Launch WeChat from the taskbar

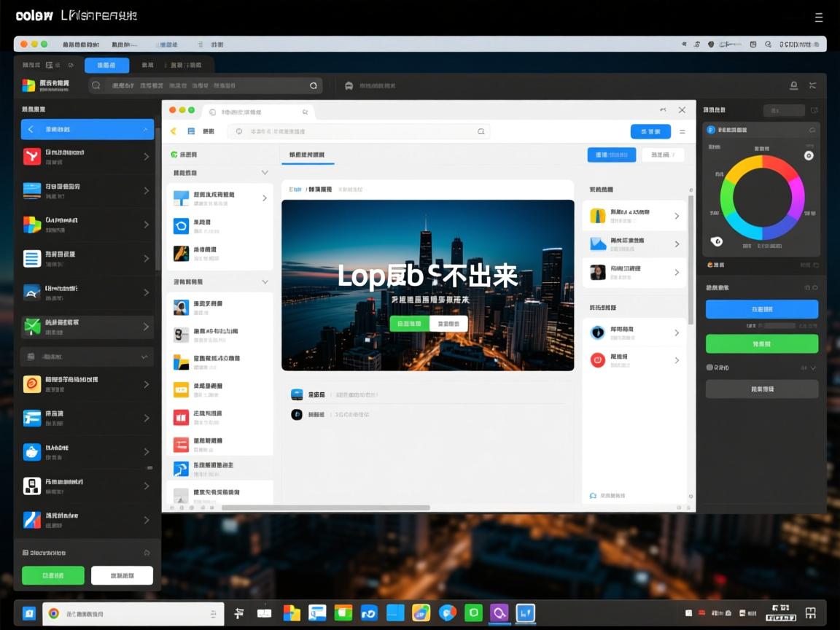pyautogui.click(x=473, y=613)
